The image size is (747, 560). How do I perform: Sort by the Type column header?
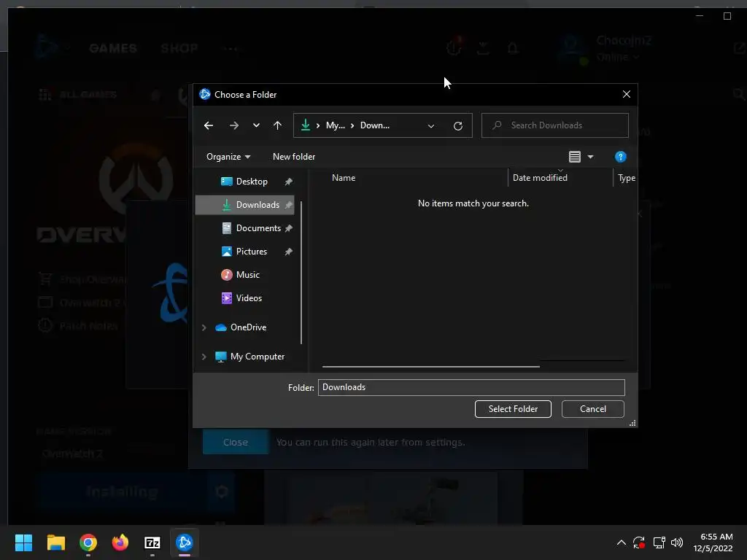(626, 178)
